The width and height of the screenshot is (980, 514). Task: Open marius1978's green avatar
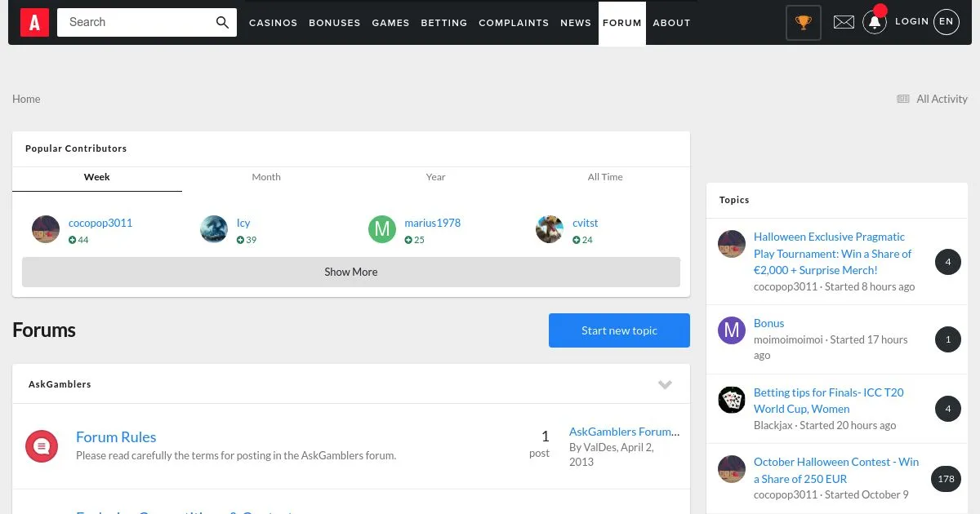click(382, 230)
